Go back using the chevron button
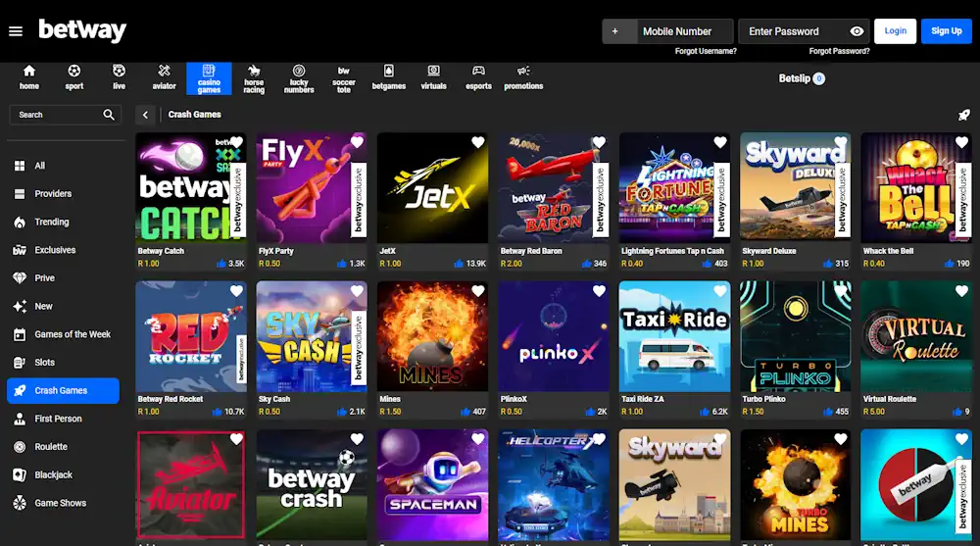 coord(145,115)
